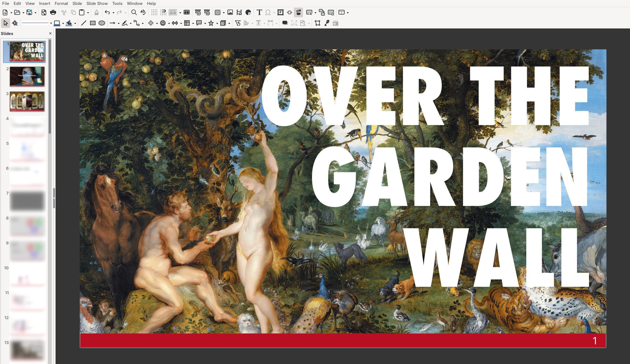Duplicate the current slide
630x364 pixels.
pos(322,12)
